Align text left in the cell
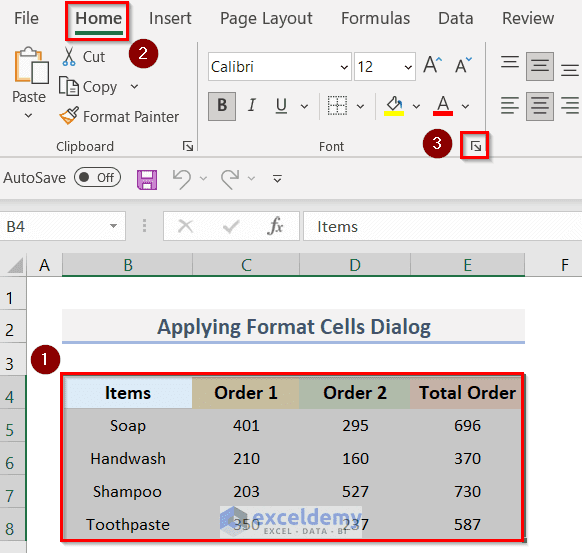The width and height of the screenshot is (582, 553). point(510,106)
